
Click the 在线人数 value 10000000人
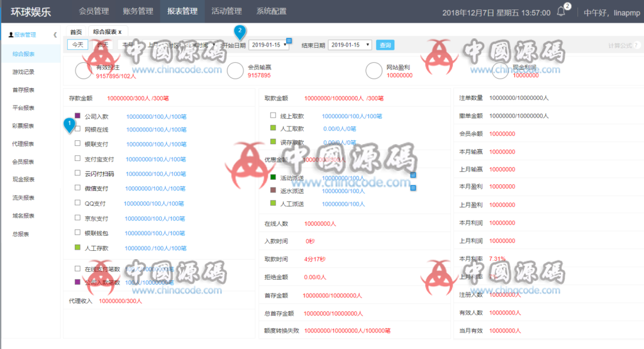click(320, 224)
